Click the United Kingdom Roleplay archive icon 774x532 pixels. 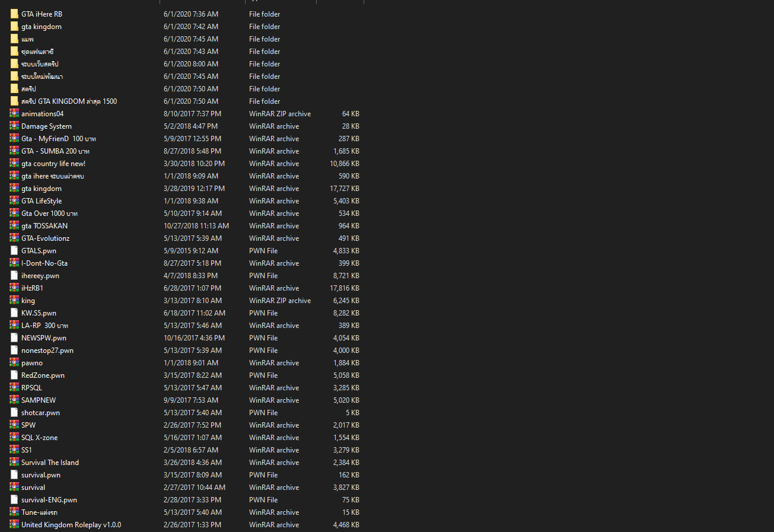[x=14, y=525]
